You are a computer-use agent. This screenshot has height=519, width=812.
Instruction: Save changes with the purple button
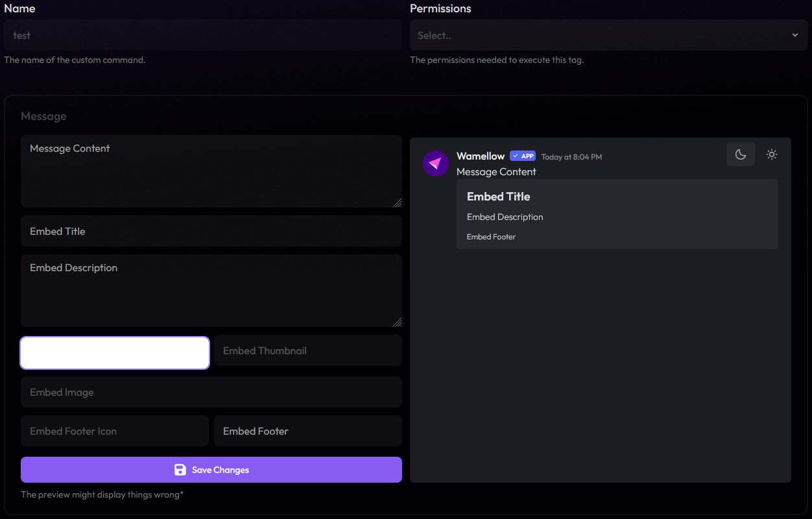pyautogui.click(x=211, y=470)
